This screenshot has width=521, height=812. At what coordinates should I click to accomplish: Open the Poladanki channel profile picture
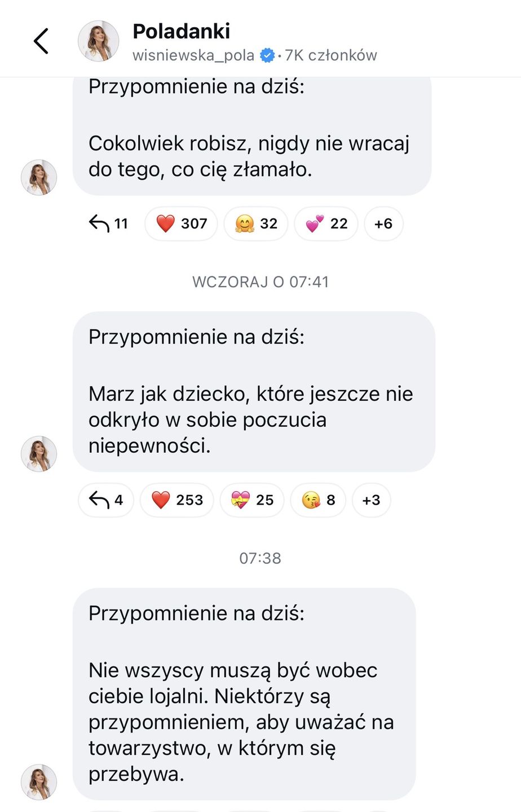pyautogui.click(x=99, y=40)
